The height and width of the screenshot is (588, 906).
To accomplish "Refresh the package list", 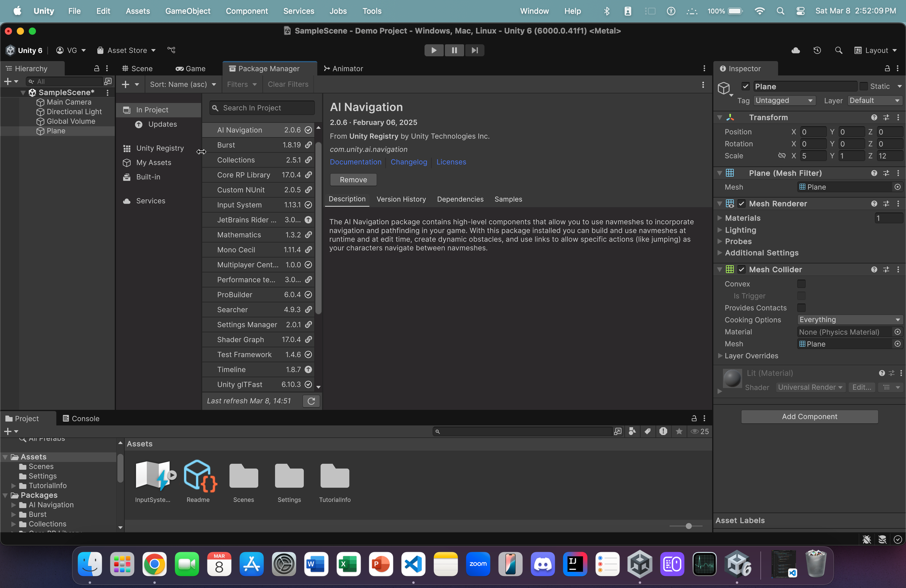I will 311,401.
